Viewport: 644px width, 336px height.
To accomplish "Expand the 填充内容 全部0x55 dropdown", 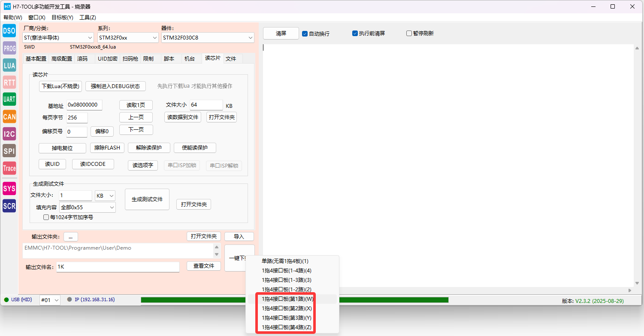I will 88,208.
